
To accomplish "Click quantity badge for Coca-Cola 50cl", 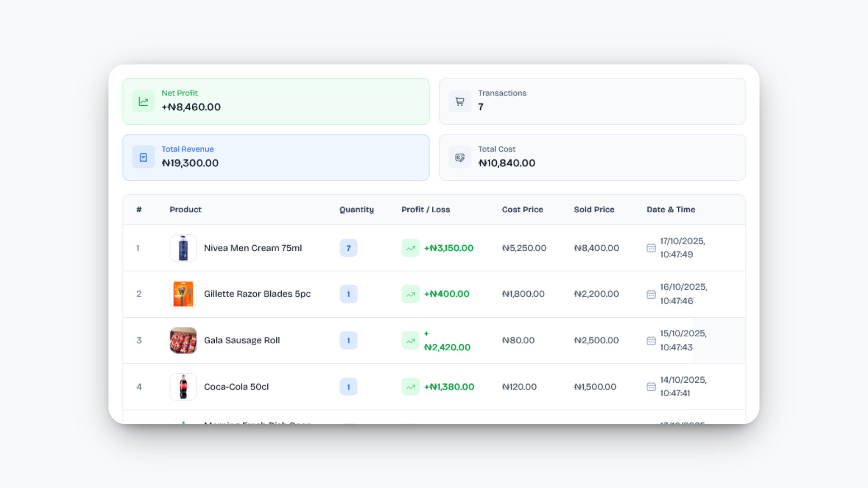I will (349, 387).
